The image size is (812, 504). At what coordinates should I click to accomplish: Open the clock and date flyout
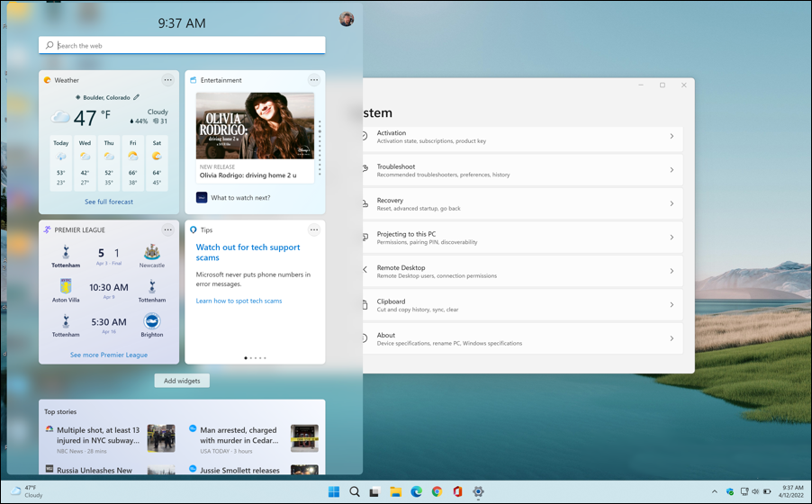pos(791,491)
